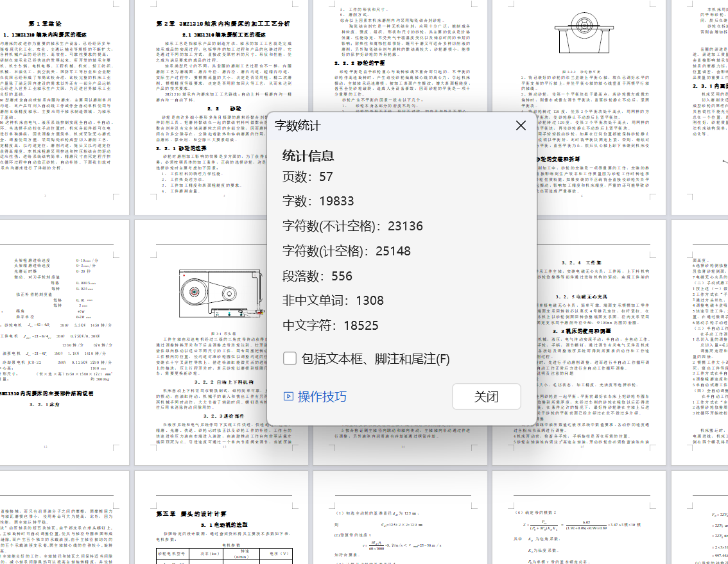Click the 统计信息 heading in the dialog
This screenshot has width=728, height=564.
pyautogui.click(x=308, y=155)
